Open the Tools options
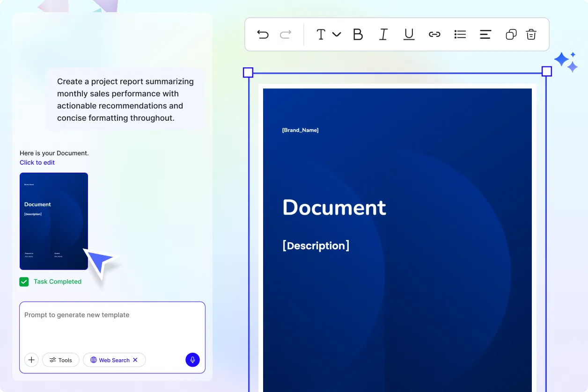588x392 pixels. (x=61, y=360)
